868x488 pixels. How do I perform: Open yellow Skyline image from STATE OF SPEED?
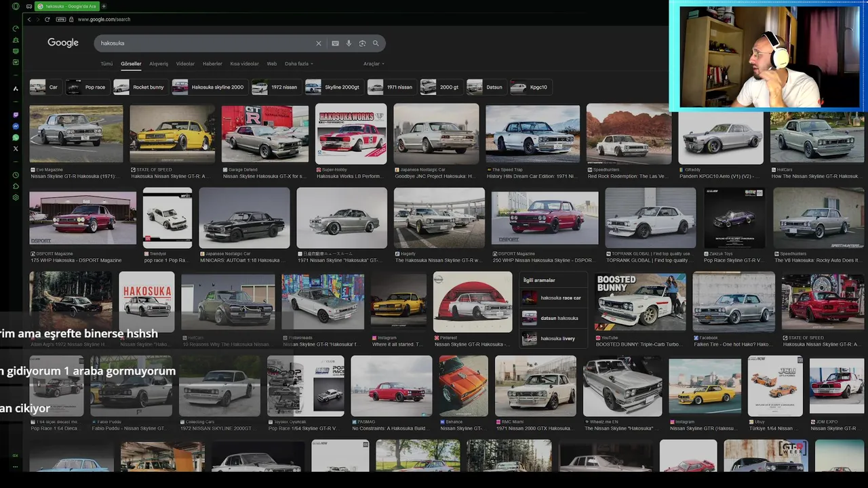click(172, 134)
